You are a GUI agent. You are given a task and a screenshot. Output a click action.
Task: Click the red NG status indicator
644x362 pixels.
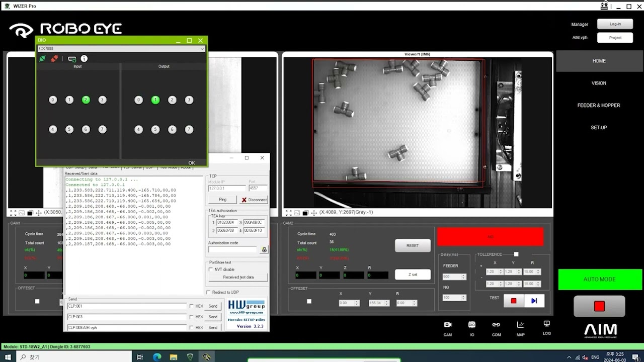[491, 237]
